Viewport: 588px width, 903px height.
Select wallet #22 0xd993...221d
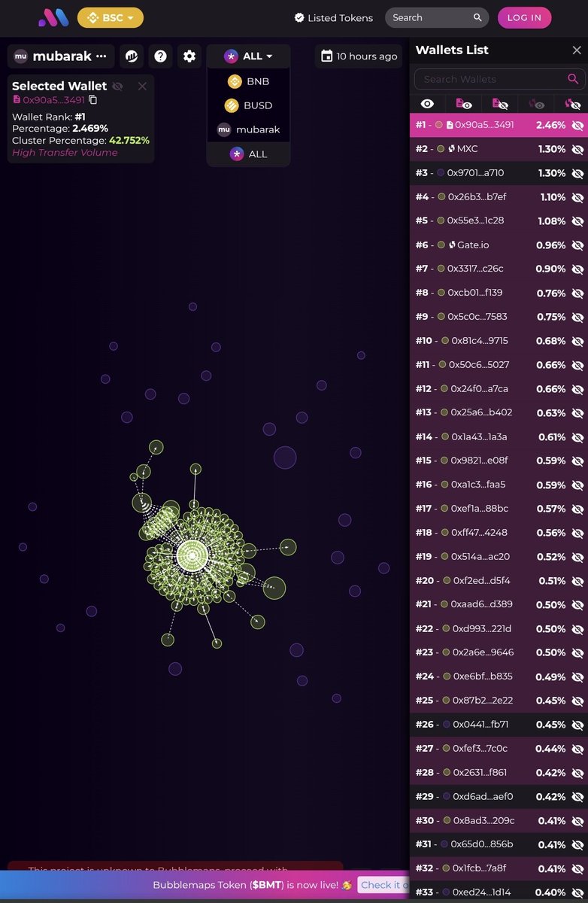click(x=499, y=628)
